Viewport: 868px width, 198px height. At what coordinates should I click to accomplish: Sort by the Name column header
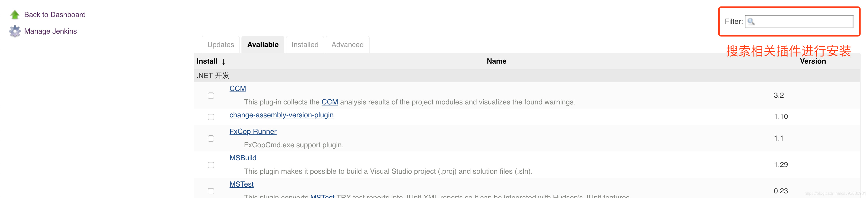click(496, 61)
